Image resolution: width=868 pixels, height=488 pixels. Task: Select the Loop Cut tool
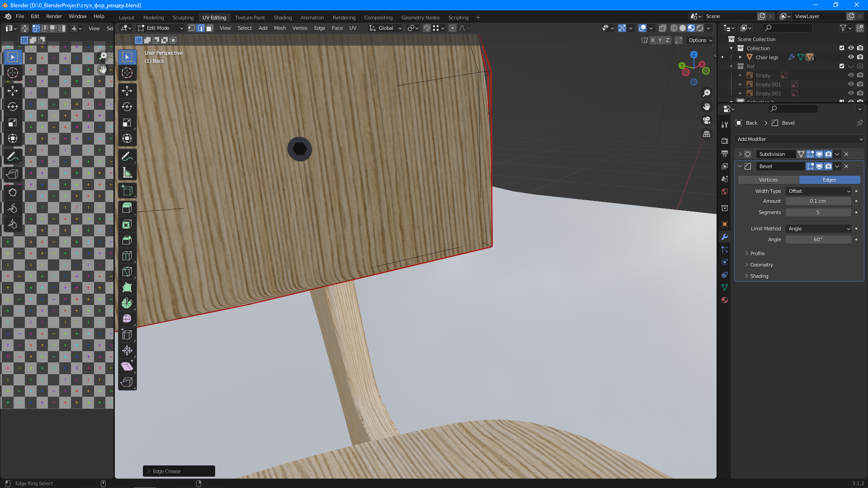pos(127,256)
